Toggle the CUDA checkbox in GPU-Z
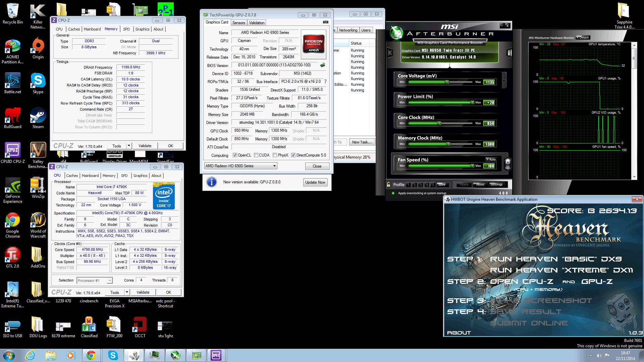 256,155
